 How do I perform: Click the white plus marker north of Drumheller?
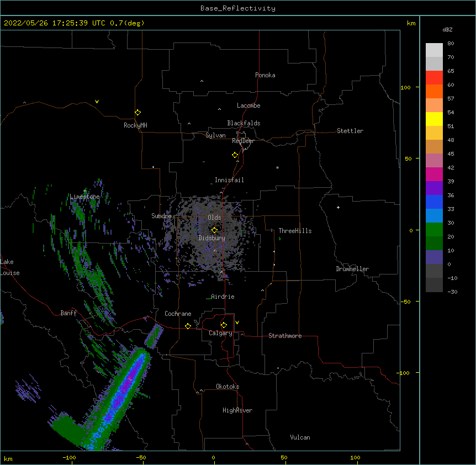[338, 207]
